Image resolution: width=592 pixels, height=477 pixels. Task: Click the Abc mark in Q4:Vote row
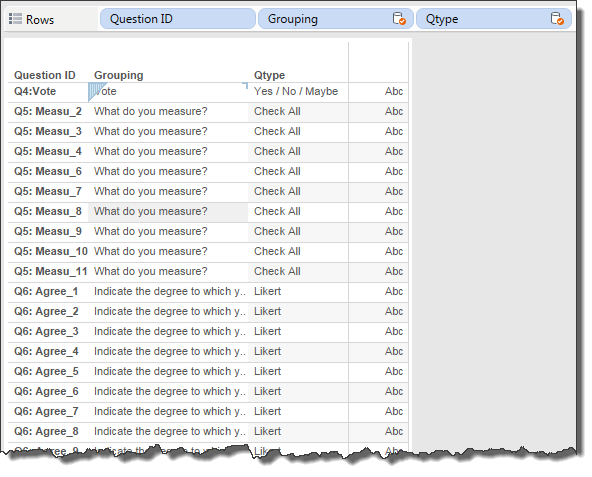pyautogui.click(x=394, y=91)
